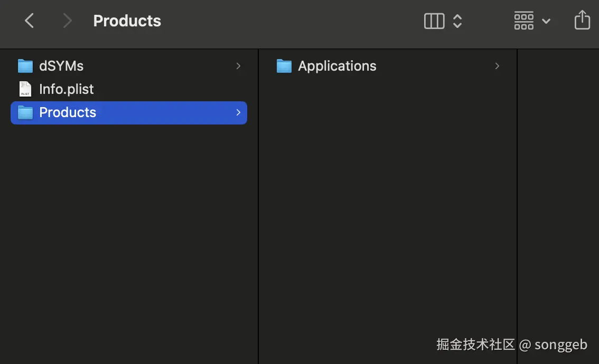Expand dSYMs using its row chevron

click(238, 66)
